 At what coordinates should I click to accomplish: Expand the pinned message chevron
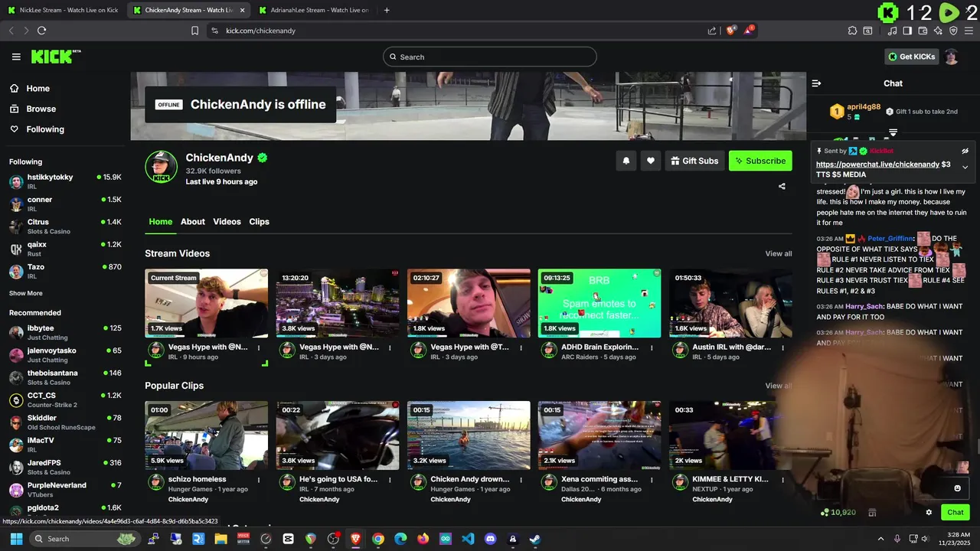(x=965, y=167)
